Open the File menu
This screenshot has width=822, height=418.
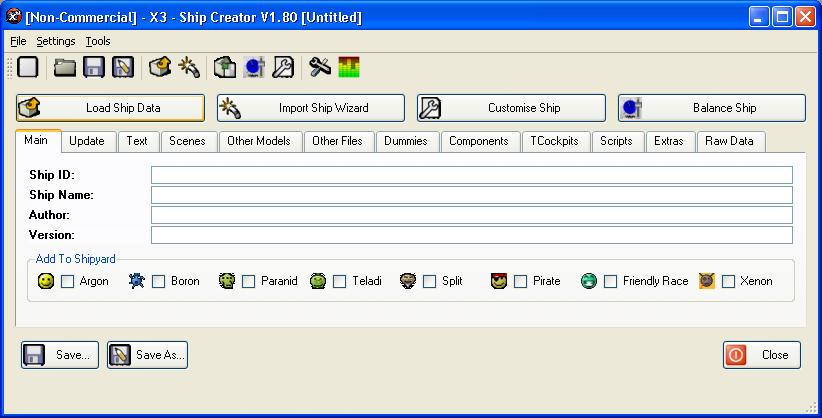[18, 41]
